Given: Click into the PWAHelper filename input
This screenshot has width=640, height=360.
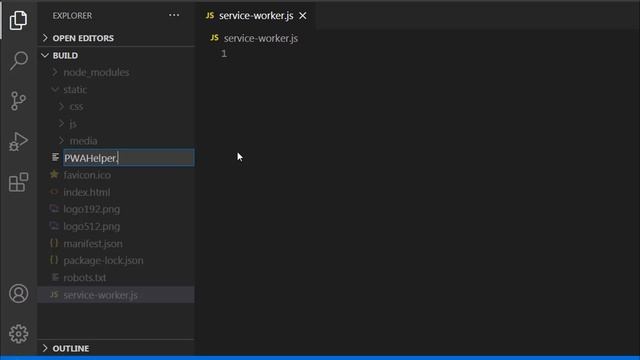Looking at the screenshot, I should point(129,158).
